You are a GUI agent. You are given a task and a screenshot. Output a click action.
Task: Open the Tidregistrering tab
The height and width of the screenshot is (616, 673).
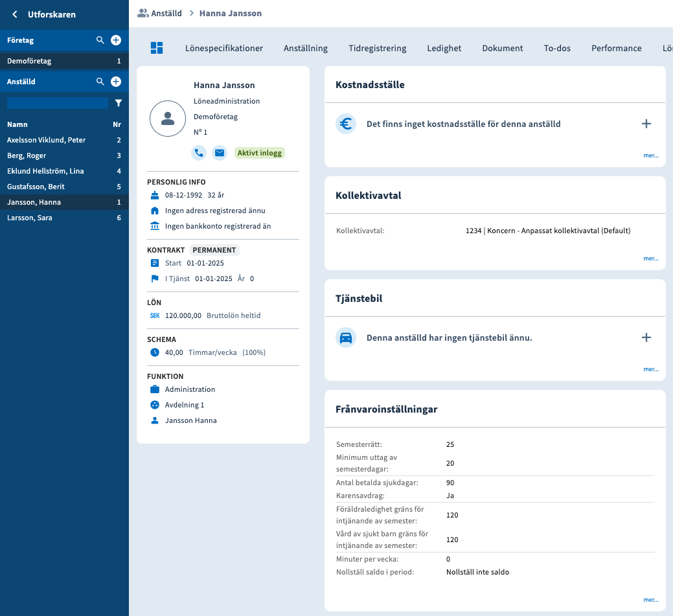[x=377, y=48]
